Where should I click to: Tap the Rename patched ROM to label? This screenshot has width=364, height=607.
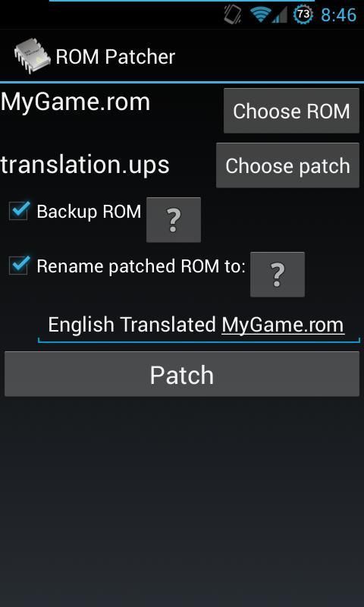click(x=141, y=267)
